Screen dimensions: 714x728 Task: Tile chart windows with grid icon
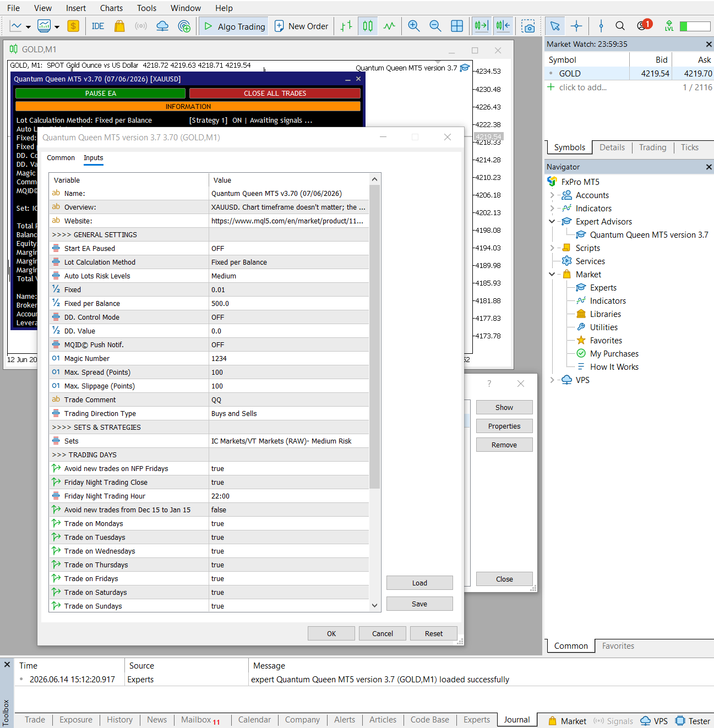[x=457, y=26]
